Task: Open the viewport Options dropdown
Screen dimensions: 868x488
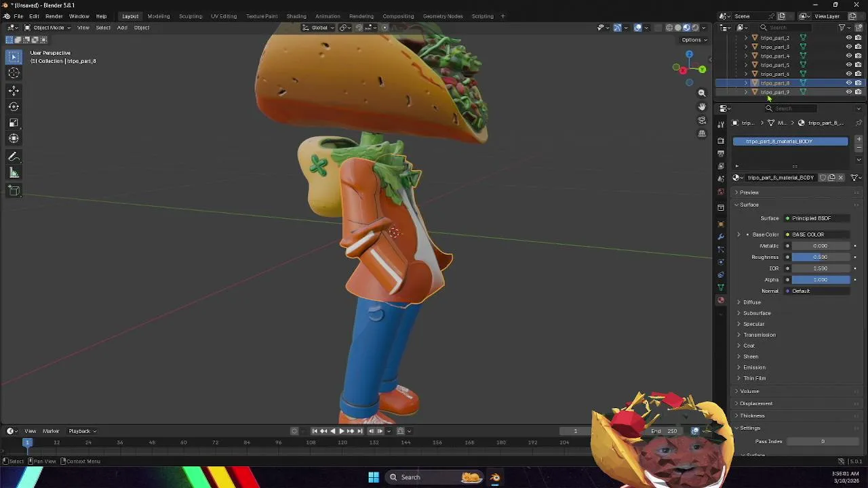Action: click(x=694, y=40)
